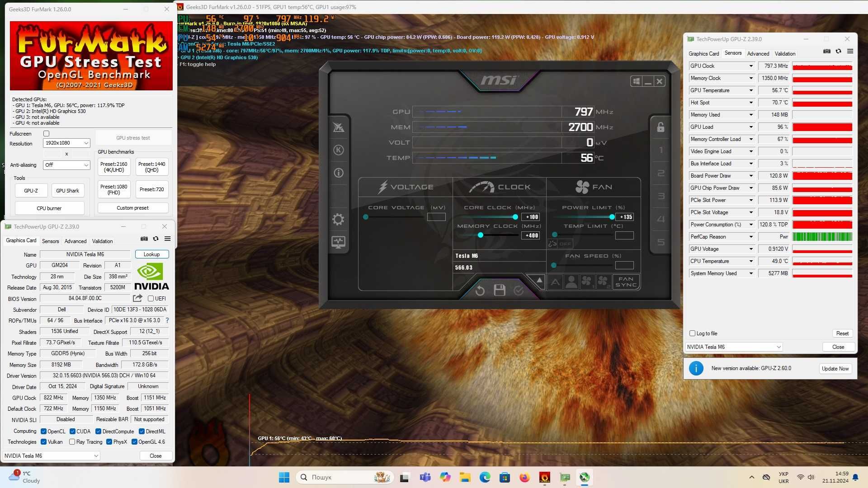Open Validation tab in right GPU-Z window

coord(785,54)
